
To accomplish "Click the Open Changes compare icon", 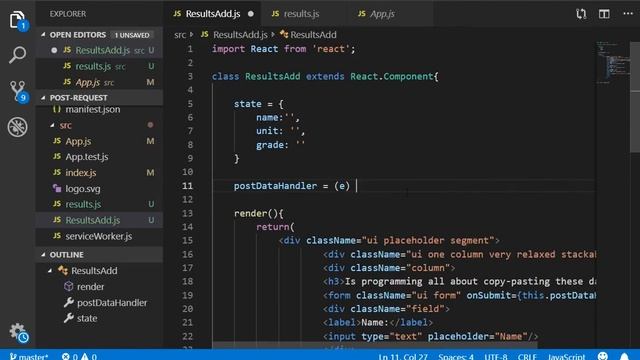I will coord(581,14).
